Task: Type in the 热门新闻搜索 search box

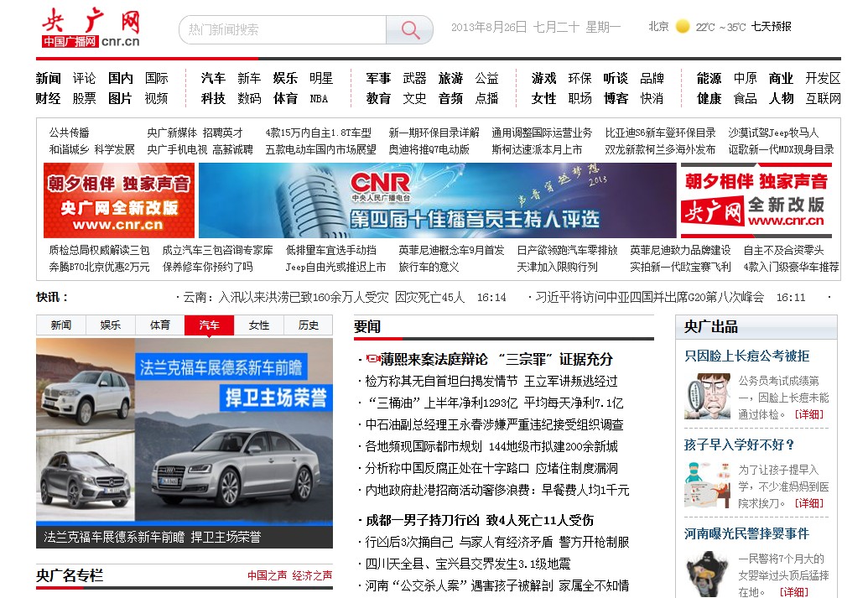Action: click(x=283, y=30)
